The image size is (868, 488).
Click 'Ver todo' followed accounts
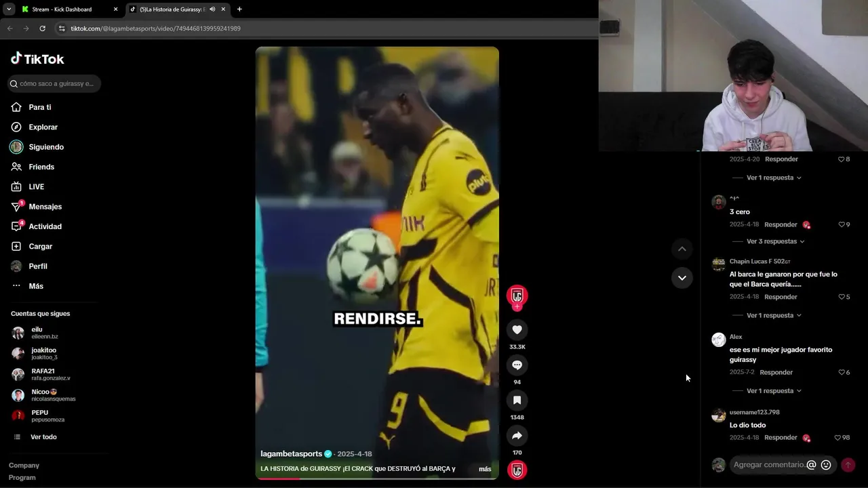click(x=36, y=437)
